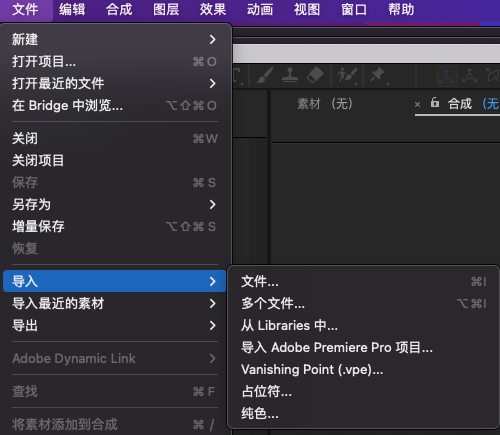Open the 编辑 menu
This screenshot has width=500, height=435.
[72, 9]
